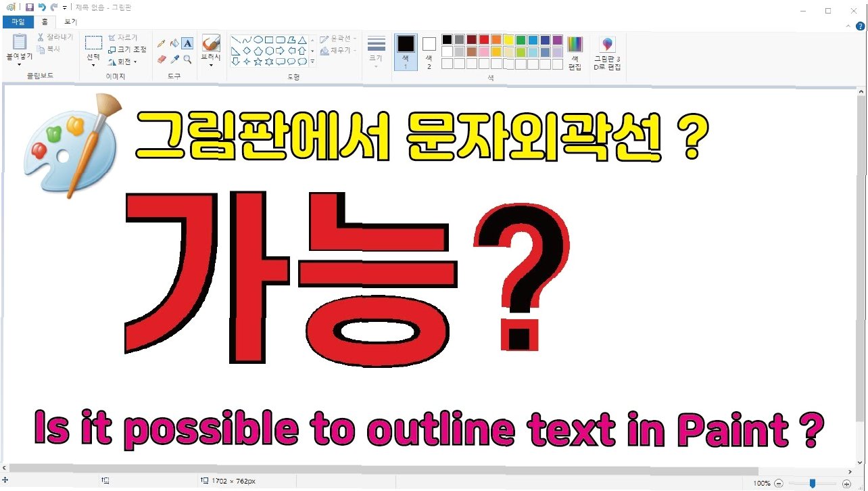868x491 pixels.
Task: Switch to the Home (홈) tab
Action: click(45, 22)
